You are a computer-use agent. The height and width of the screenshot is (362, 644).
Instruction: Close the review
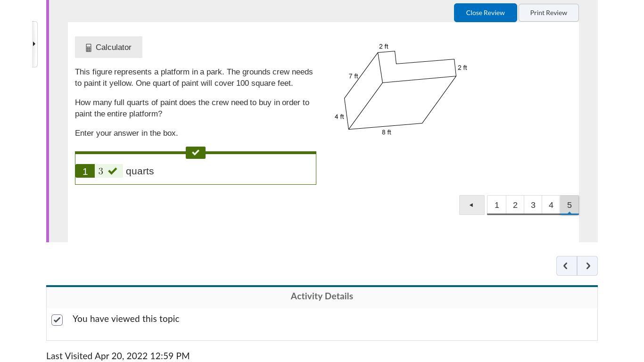485,13
